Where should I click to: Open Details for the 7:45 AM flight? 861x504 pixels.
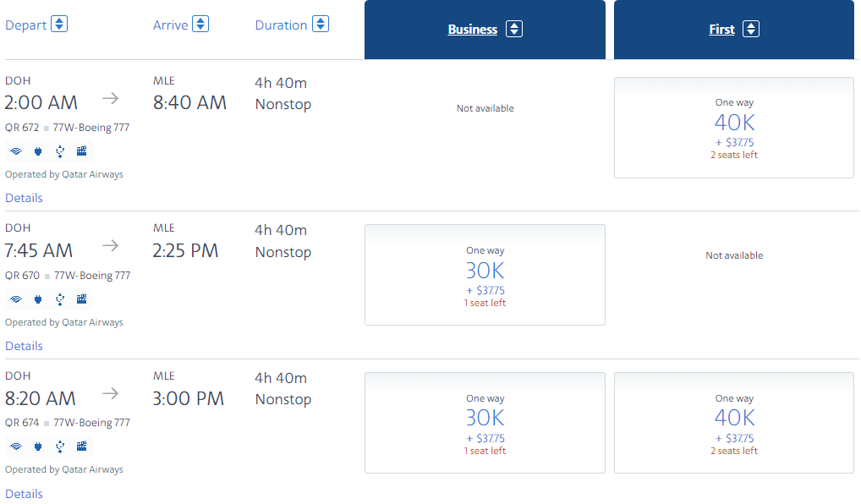pos(24,346)
